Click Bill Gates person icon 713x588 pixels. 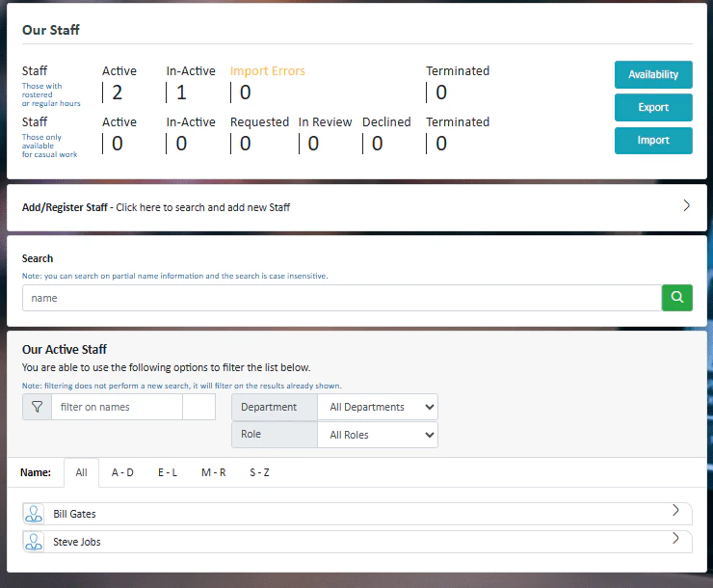[34, 514]
